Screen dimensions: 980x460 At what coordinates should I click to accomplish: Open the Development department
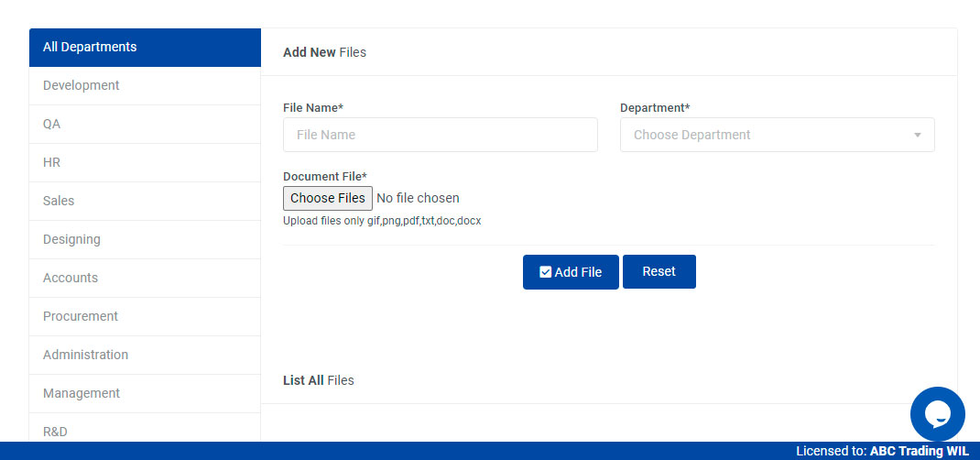coord(145,86)
